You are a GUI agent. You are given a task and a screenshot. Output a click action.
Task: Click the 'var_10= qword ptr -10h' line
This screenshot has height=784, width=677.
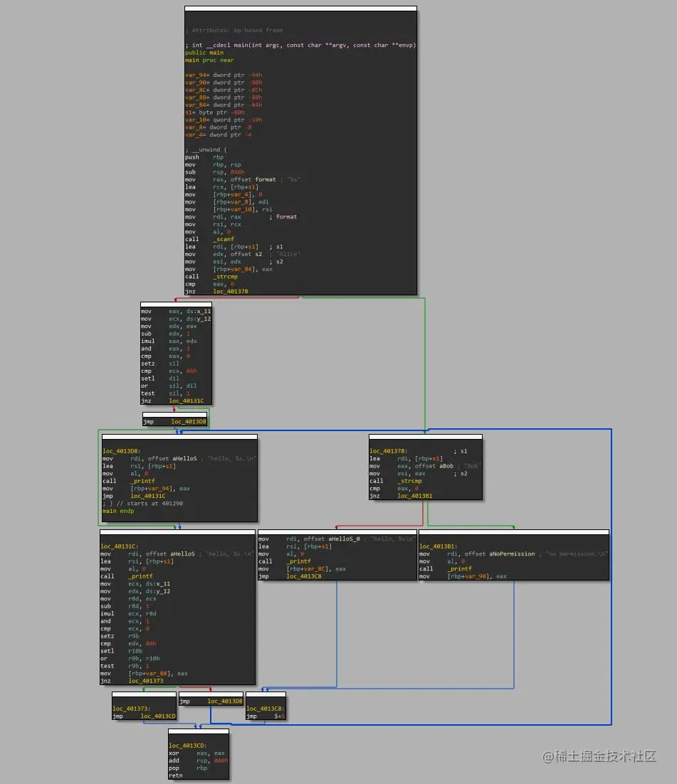click(224, 120)
